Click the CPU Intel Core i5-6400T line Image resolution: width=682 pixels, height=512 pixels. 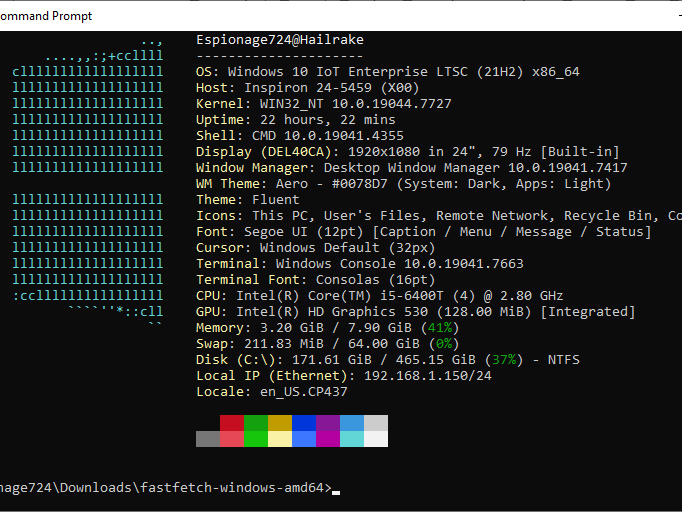coord(379,296)
